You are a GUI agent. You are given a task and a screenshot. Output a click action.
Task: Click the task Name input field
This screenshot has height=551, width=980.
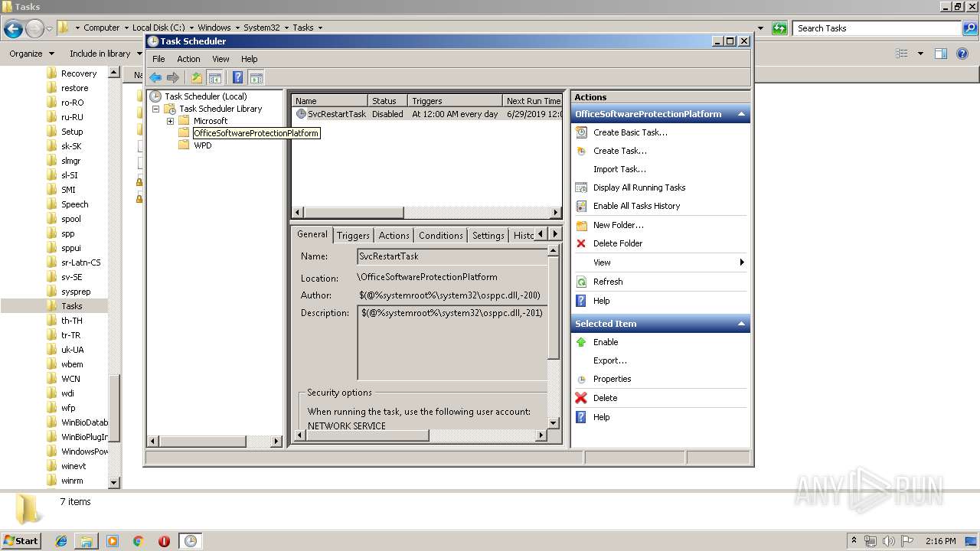[x=452, y=256]
